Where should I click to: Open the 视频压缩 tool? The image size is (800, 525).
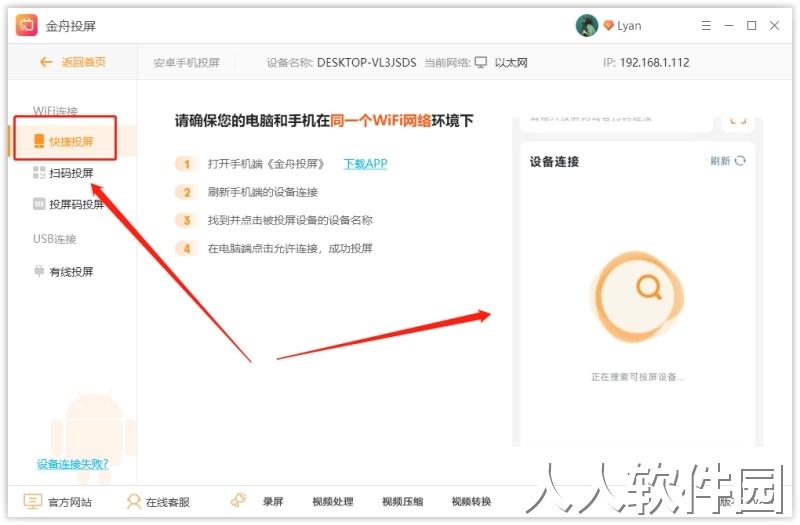pyautogui.click(x=403, y=502)
